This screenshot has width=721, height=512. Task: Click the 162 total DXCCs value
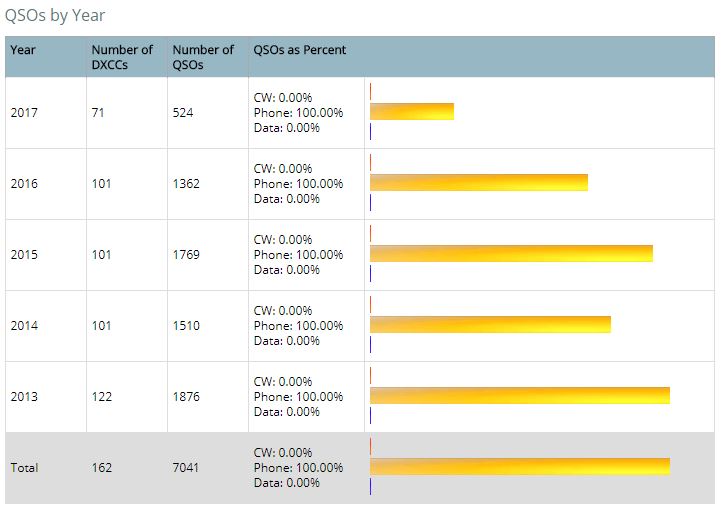point(102,468)
